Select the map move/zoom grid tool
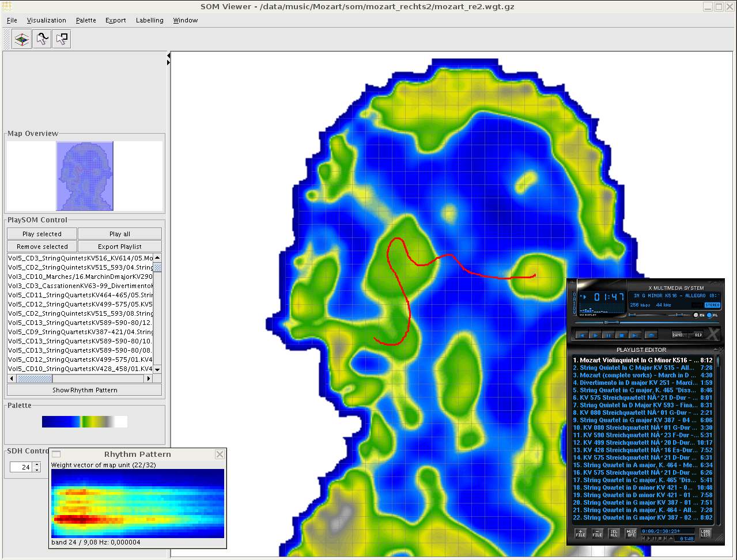This screenshot has width=737, height=560. tap(22, 39)
